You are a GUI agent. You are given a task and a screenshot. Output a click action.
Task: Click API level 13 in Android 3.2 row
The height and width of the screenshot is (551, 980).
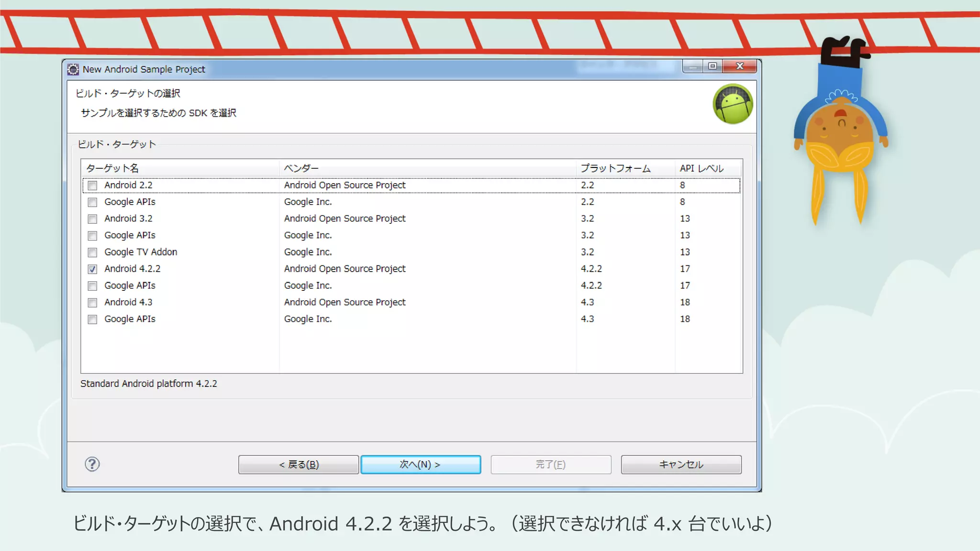pos(685,219)
